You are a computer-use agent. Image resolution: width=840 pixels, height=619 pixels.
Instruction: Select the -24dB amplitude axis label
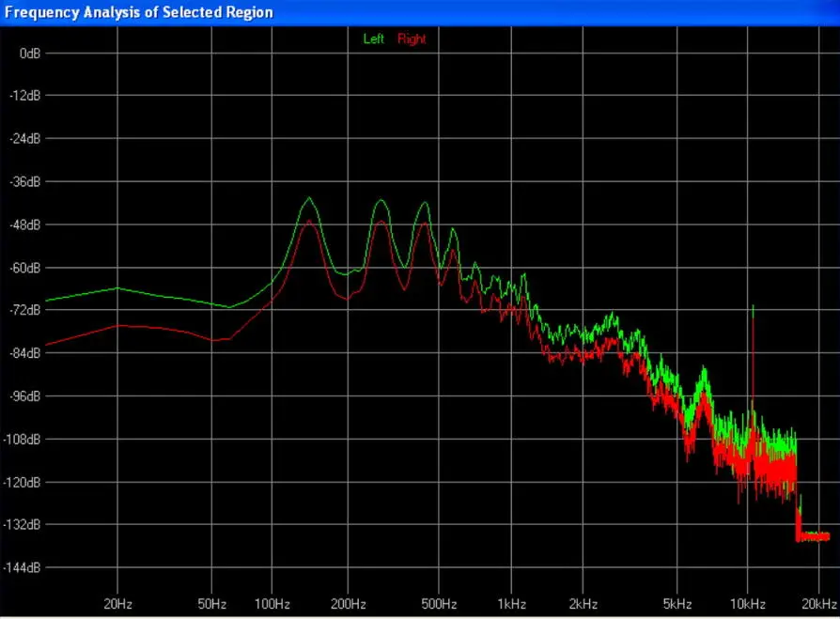(26, 139)
